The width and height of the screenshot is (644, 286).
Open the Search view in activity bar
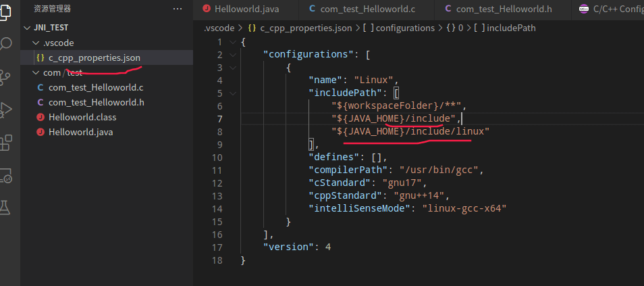click(x=5, y=44)
